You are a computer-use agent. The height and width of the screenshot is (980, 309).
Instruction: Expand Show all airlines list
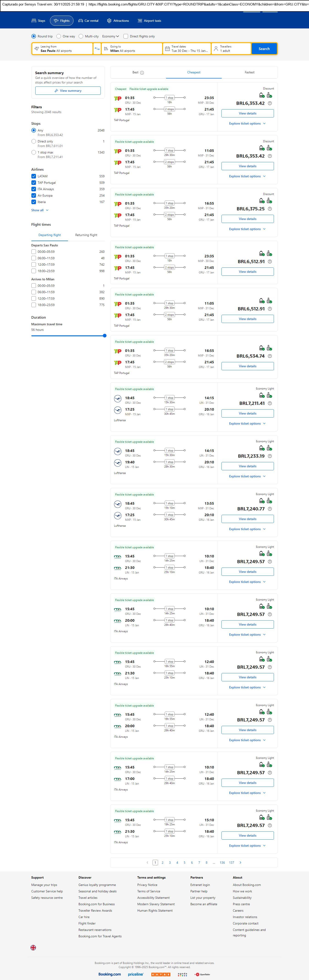click(40, 210)
